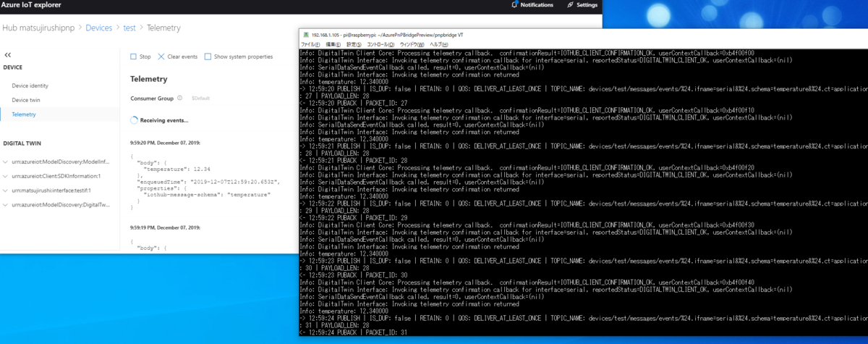The width and height of the screenshot is (868, 344).
Task: Click the Consumer Group $Default field
Action: pos(201,98)
